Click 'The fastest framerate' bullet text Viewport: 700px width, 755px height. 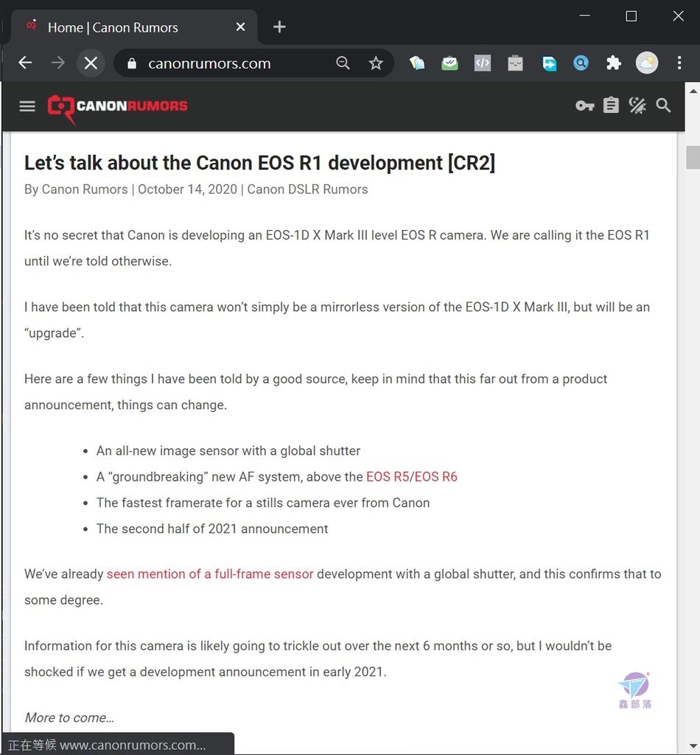[262, 503]
